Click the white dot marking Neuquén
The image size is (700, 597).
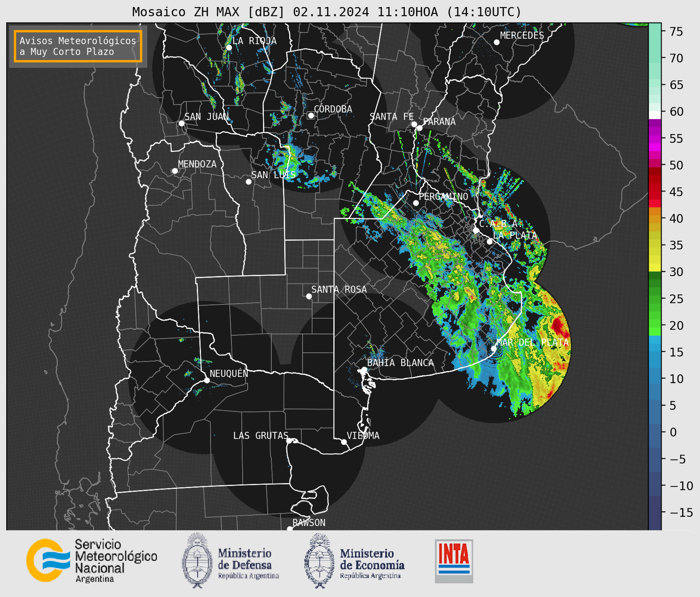point(207,380)
